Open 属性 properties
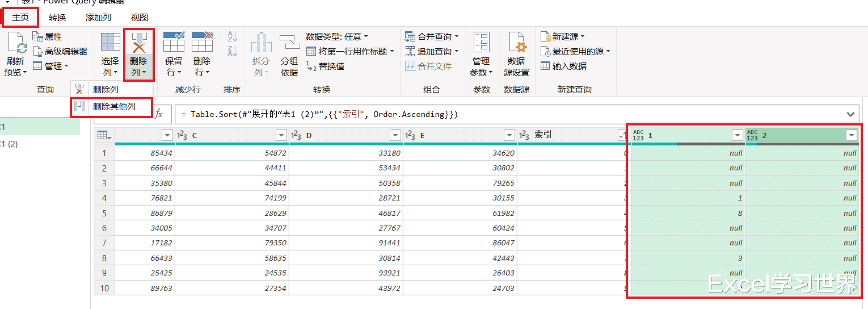 click(48, 37)
